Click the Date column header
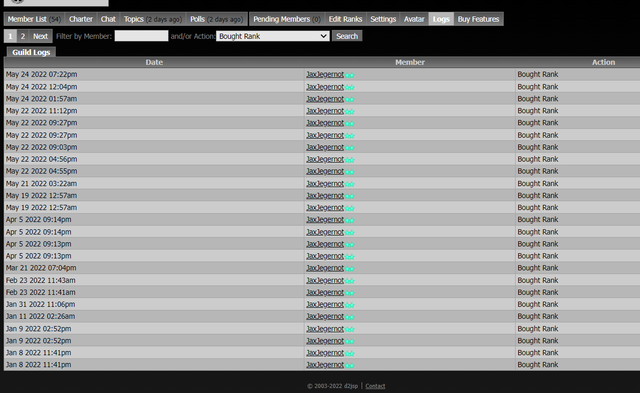 point(154,62)
